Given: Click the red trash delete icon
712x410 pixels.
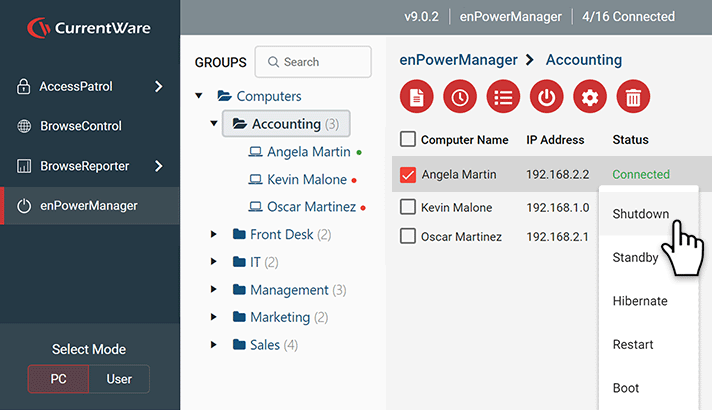Looking at the screenshot, I should point(633,97).
